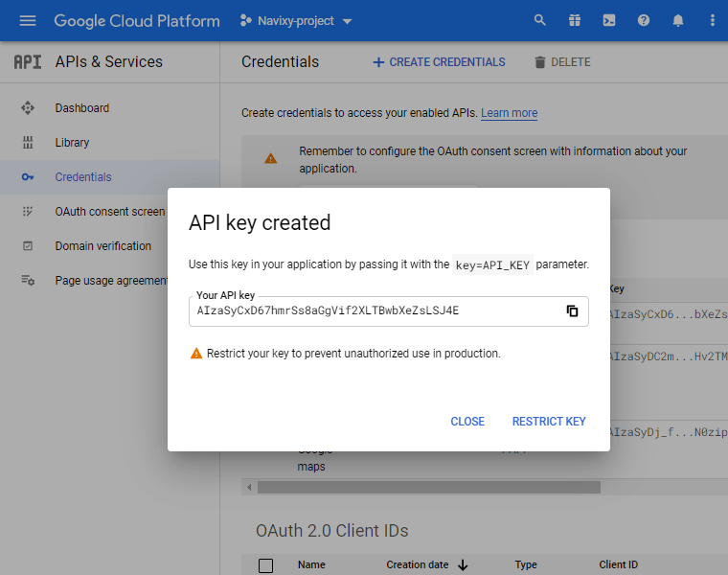This screenshot has width=728, height=575.
Task: Close the API key created dialog
Action: (467, 422)
